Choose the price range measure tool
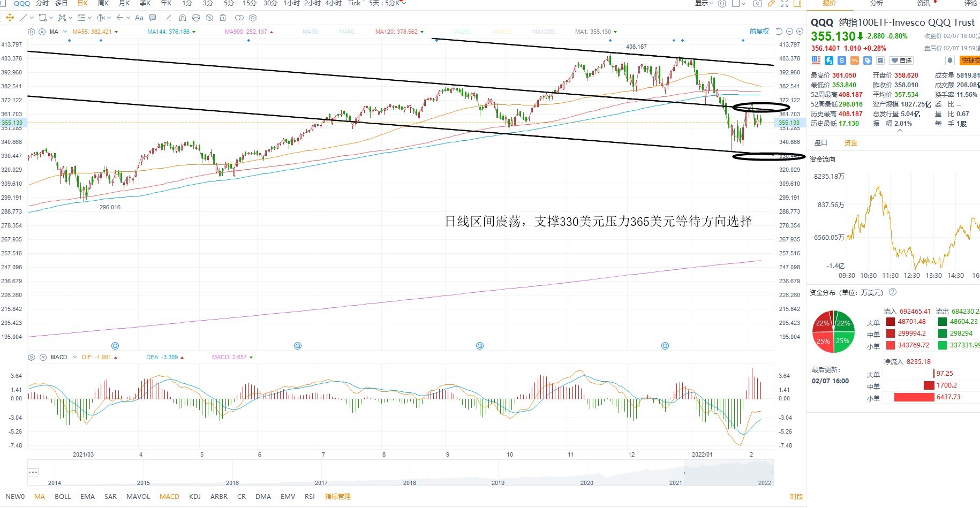 click(x=101, y=18)
